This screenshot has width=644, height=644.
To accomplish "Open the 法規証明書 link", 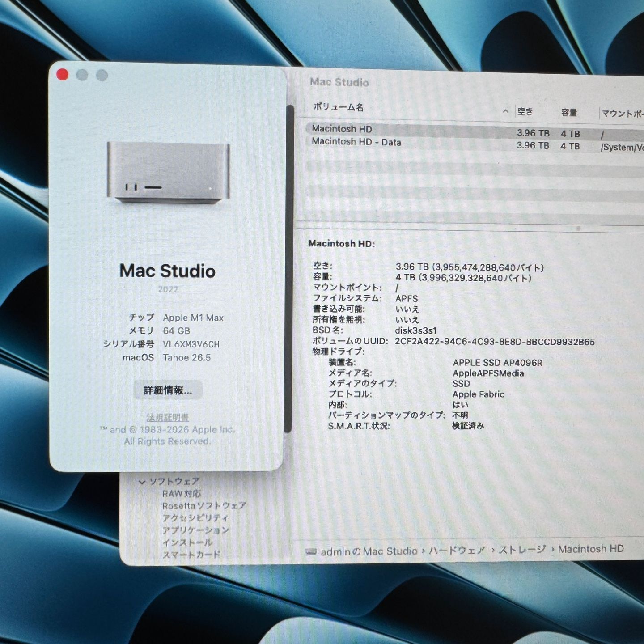I will 168,417.
